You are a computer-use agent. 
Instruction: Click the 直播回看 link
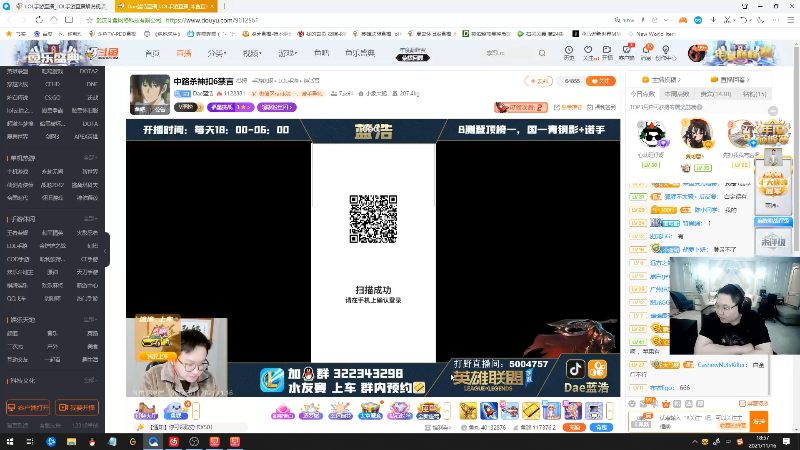(730, 80)
